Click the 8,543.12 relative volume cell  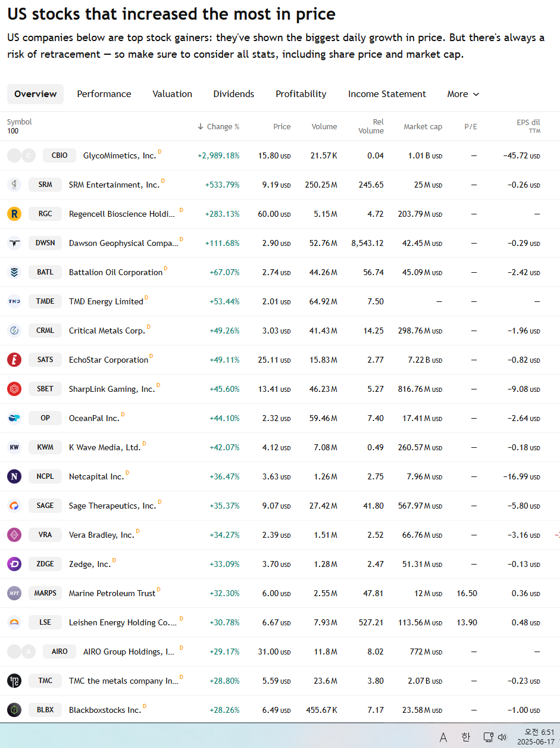(367, 243)
